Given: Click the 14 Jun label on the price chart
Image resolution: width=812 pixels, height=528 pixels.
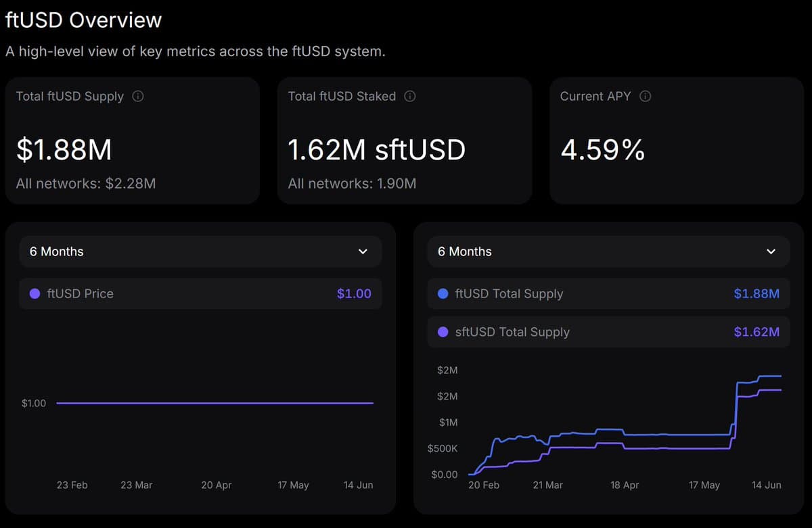Looking at the screenshot, I should click(358, 485).
